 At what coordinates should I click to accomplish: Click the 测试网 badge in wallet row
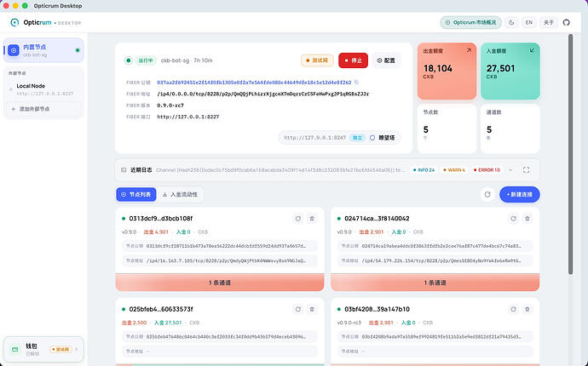61,349
